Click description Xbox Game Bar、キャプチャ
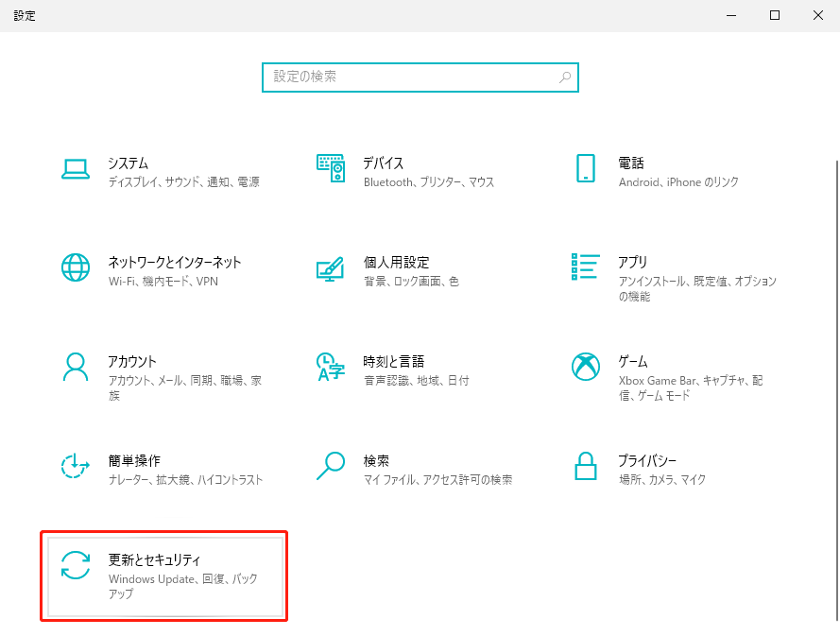 tap(691, 387)
